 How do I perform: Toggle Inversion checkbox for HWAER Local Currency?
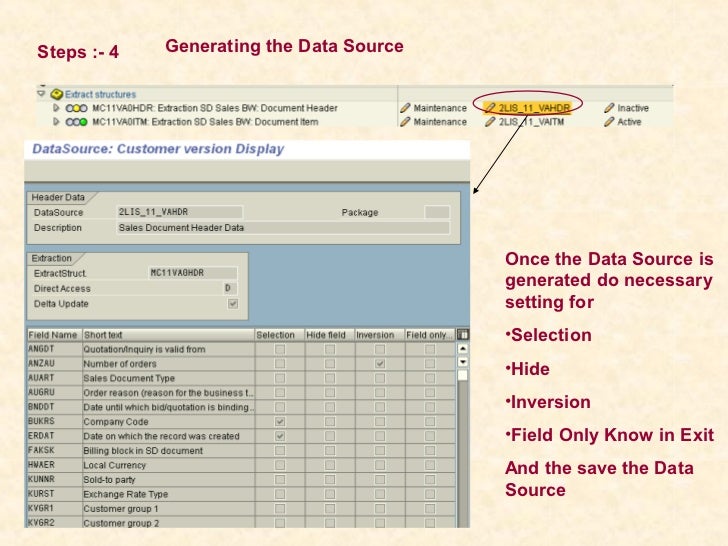click(x=380, y=465)
